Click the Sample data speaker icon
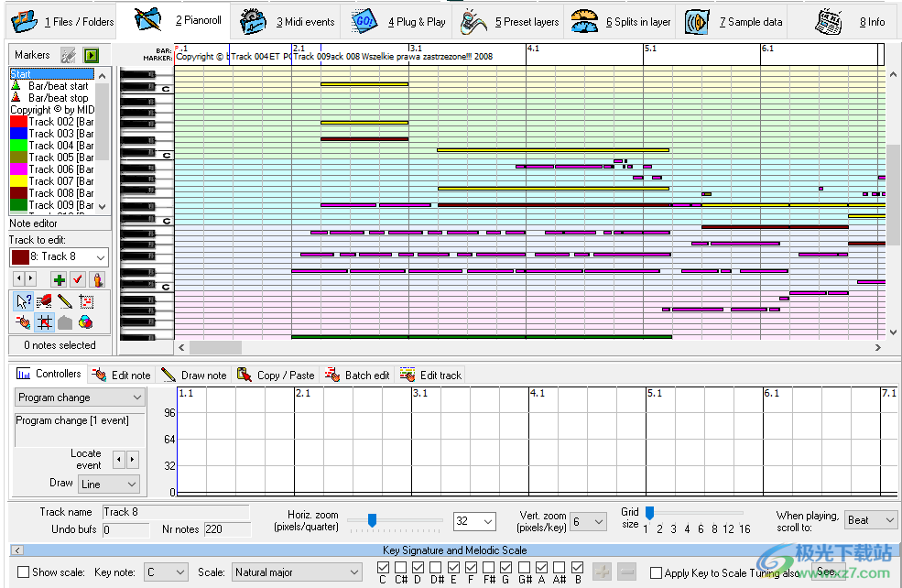This screenshot has height=588, width=902. (x=697, y=22)
